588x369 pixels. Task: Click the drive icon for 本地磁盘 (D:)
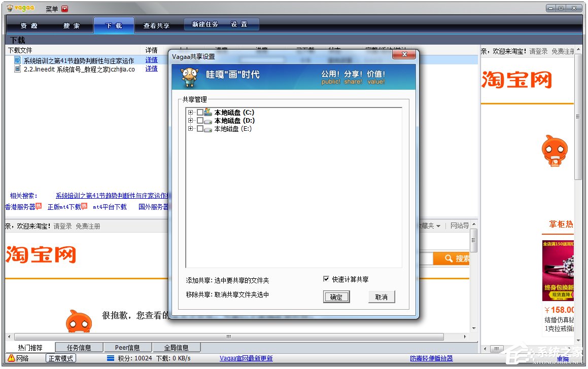[x=208, y=121]
